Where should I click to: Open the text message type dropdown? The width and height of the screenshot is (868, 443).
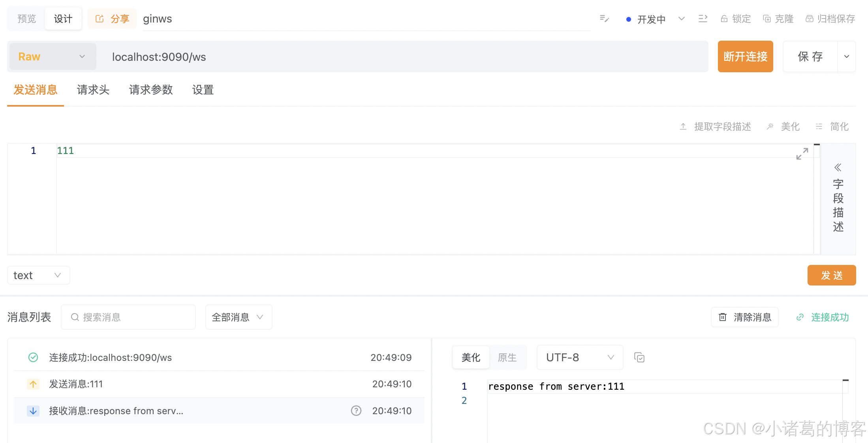click(x=38, y=275)
